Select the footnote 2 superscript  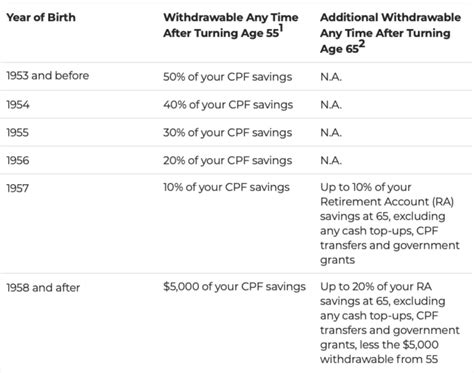pyautogui.click(x=362, y=45)
